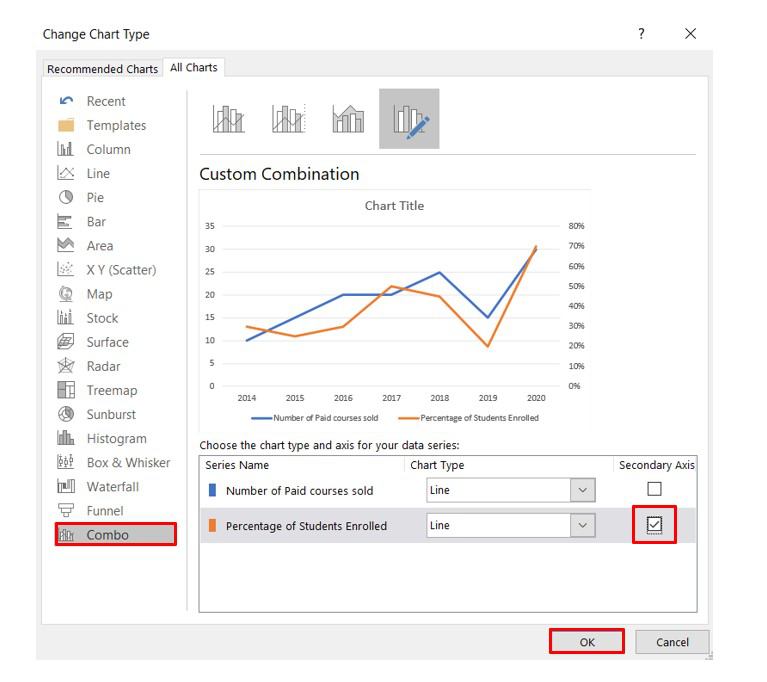This screenshot has height=682, width=767.
Task: Select Clustered Column - Line on Secondary Axis icon
Action: [289, 119]
